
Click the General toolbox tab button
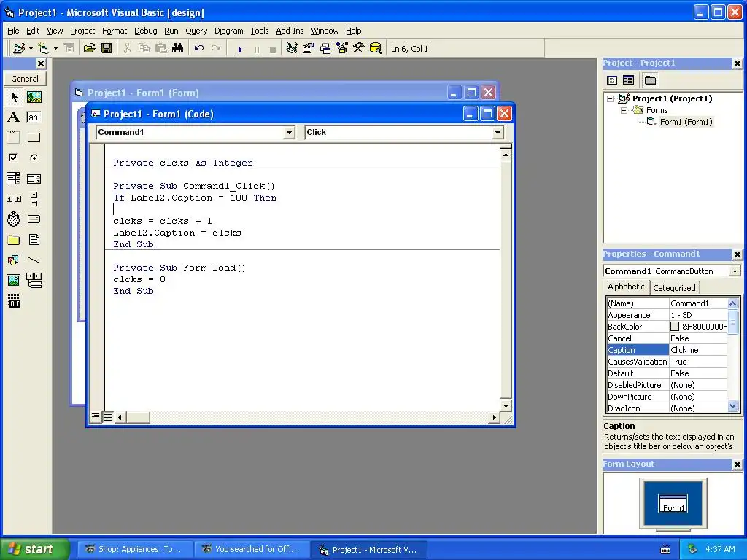25,79
